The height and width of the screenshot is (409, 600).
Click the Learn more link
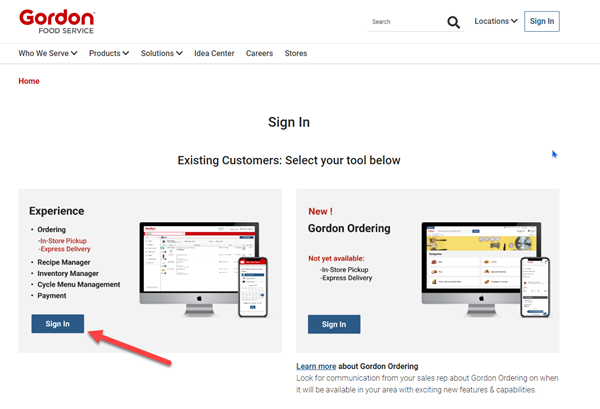click(316, 366)
